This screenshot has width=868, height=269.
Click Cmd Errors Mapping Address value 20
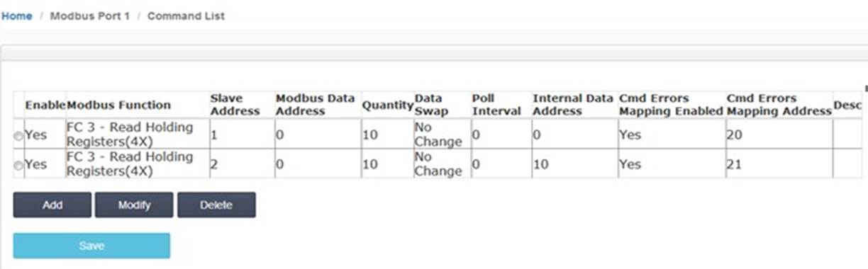pos(734,134)
